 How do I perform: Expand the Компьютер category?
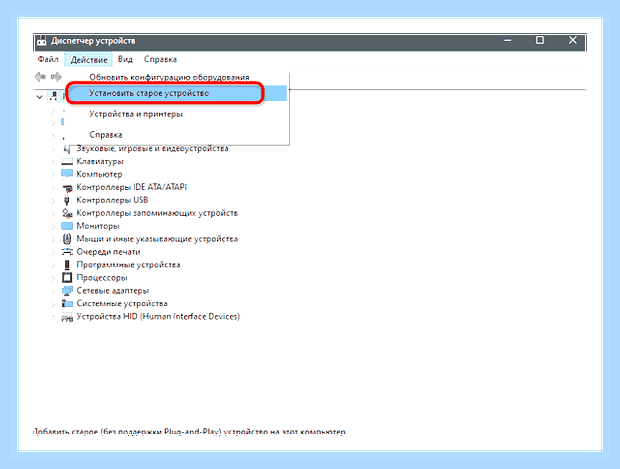(53, 174)
